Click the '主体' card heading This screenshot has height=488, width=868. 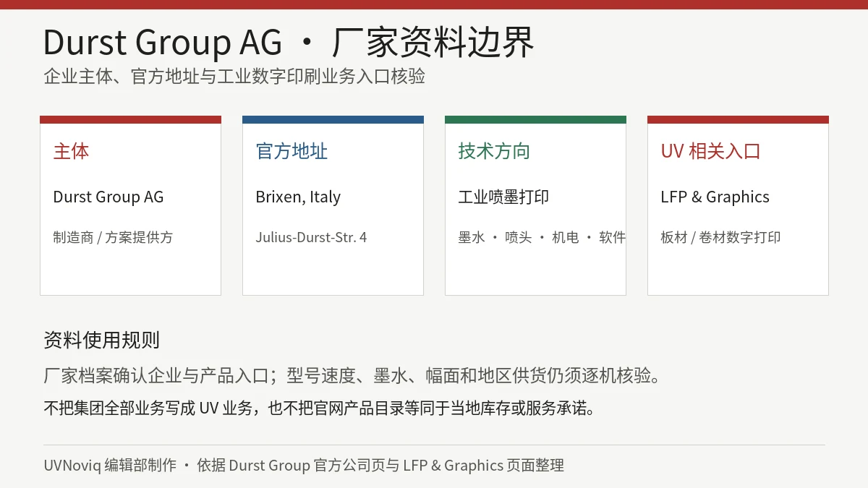pos(71,151)
